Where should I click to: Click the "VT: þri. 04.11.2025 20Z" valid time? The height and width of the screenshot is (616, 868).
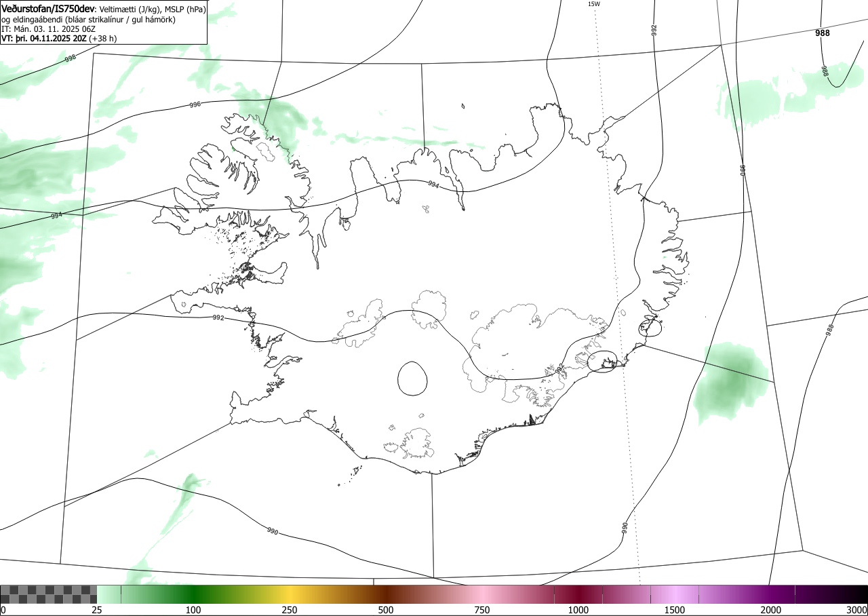tap(44, 39)
